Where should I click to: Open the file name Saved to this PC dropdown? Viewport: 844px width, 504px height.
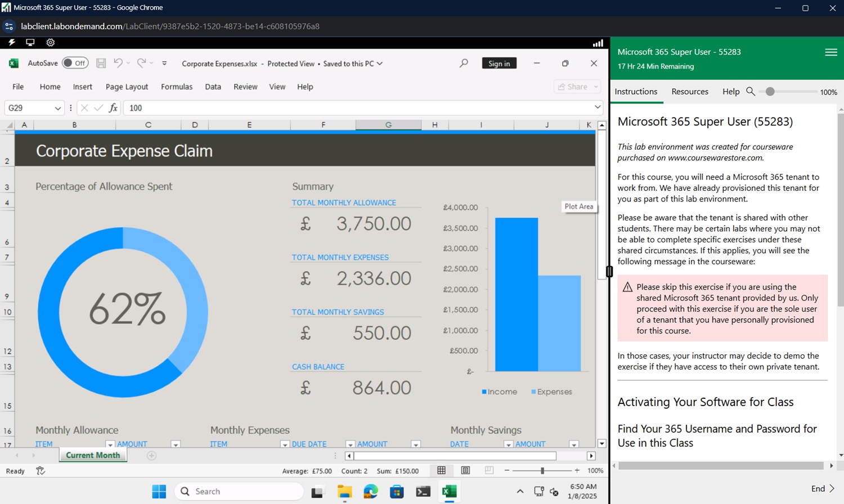380,64
